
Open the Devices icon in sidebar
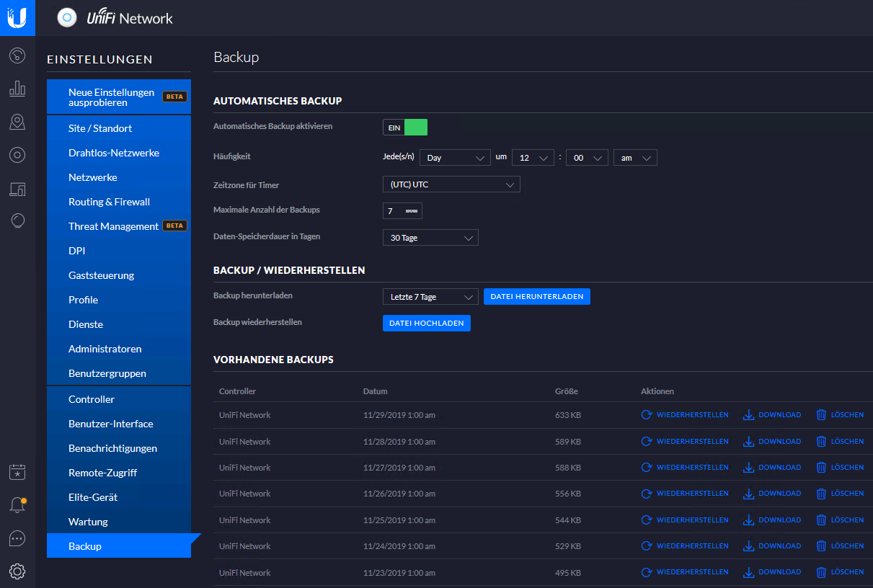[x=17, y=155]
